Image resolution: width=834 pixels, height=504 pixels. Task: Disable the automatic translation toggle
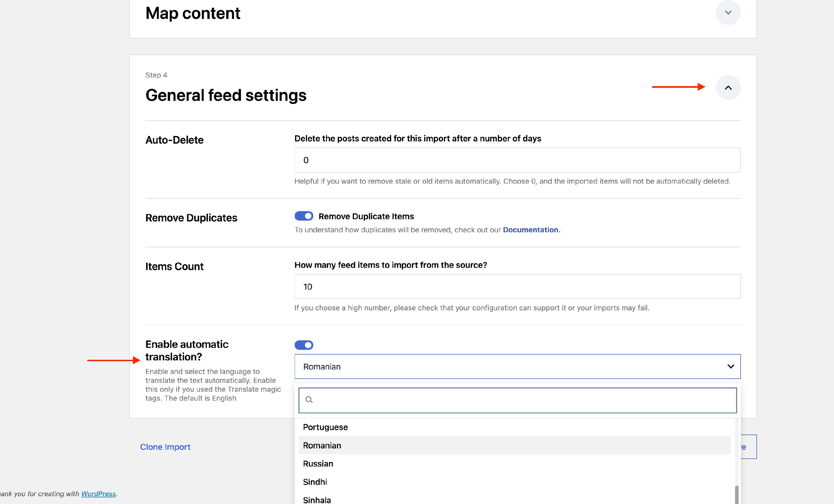click(x=304, y=345)
